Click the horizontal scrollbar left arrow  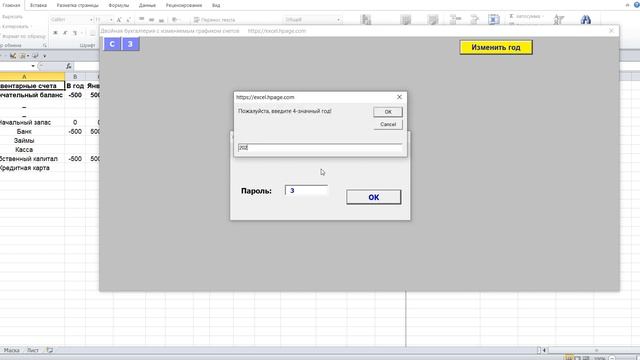[544, 350]
